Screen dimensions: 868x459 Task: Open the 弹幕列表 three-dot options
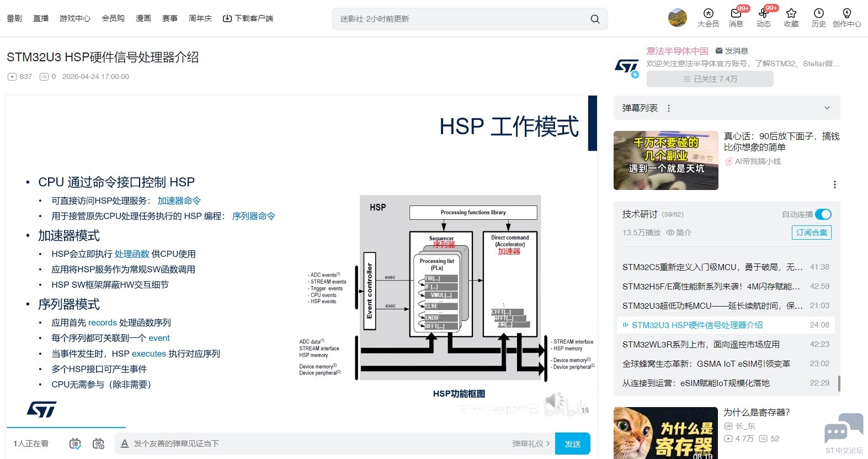669,108
